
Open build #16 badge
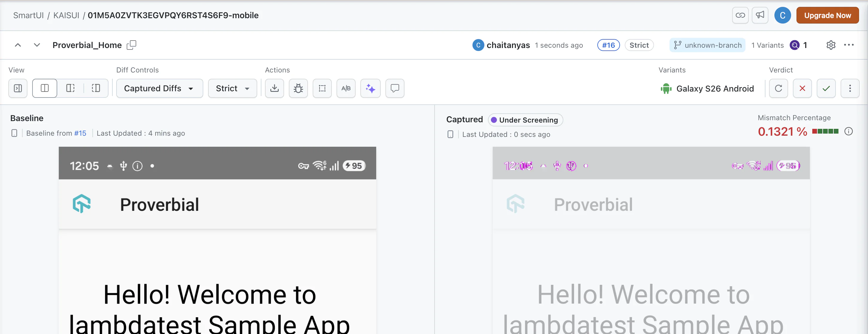608,45
